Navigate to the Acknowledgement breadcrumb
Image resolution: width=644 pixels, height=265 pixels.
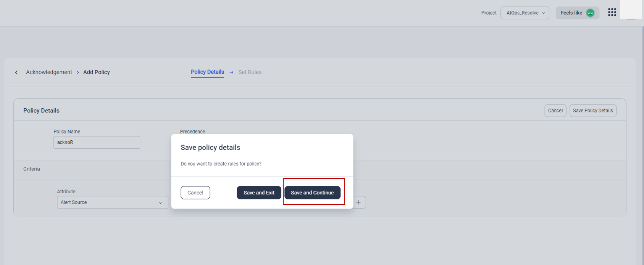(x=49, y=72)
